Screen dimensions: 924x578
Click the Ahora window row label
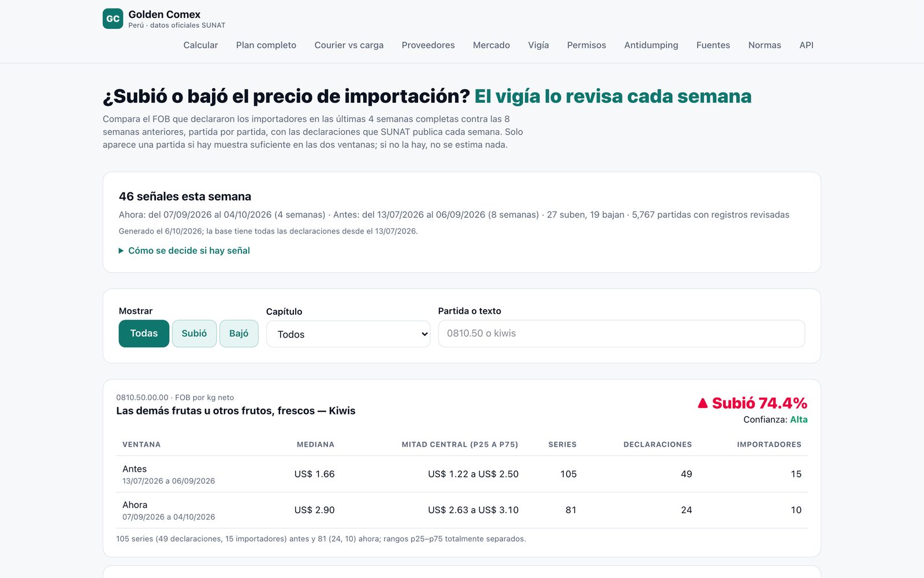[135, 505]
